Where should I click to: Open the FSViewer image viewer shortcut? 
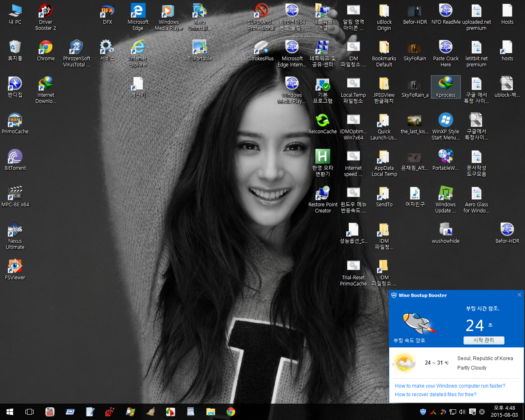15,270
